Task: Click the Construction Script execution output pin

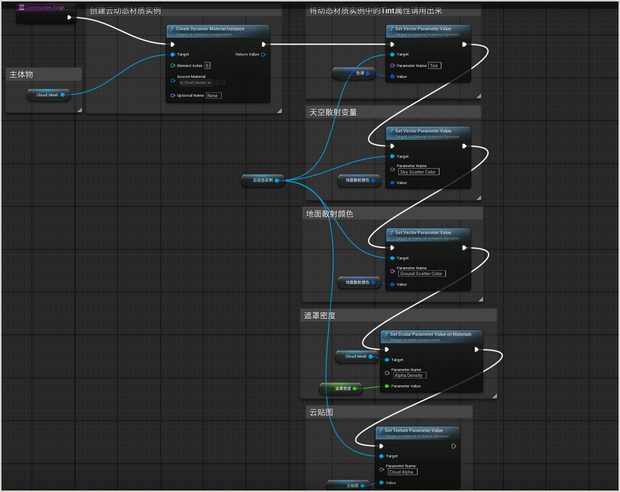Action: 70,17
